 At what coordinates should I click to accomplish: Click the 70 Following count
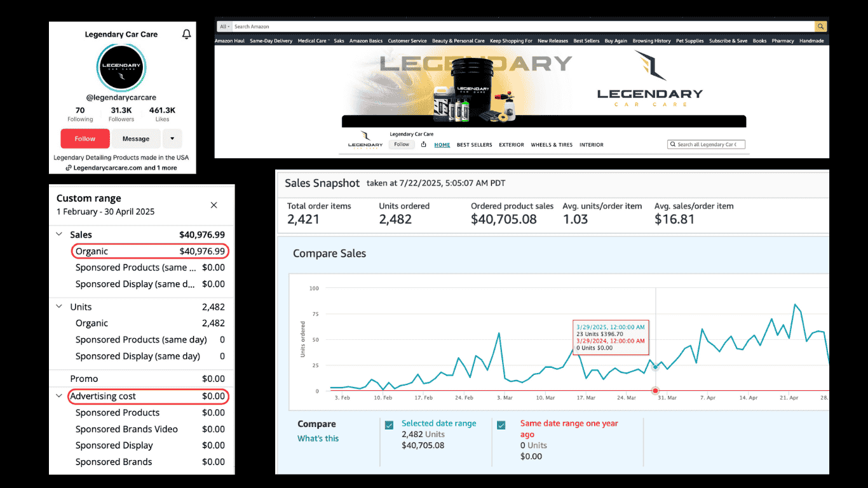click(x=80, y=114)
